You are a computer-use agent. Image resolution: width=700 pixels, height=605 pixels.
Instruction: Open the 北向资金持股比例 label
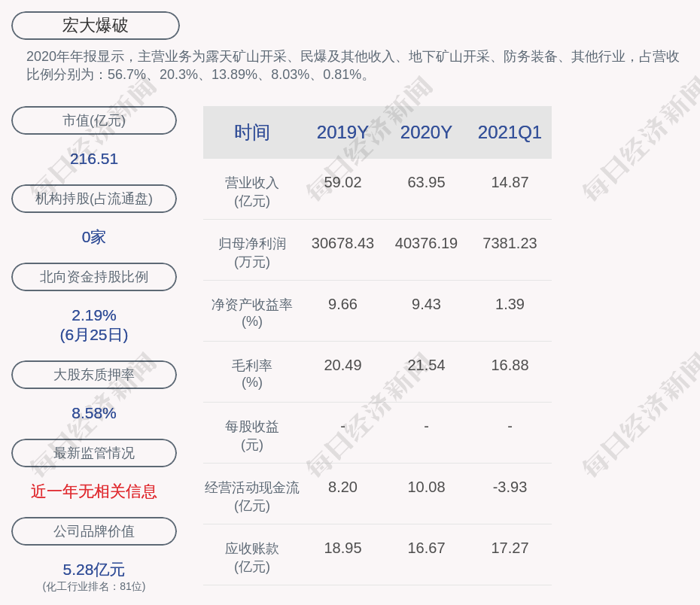[x=94, y=277]
